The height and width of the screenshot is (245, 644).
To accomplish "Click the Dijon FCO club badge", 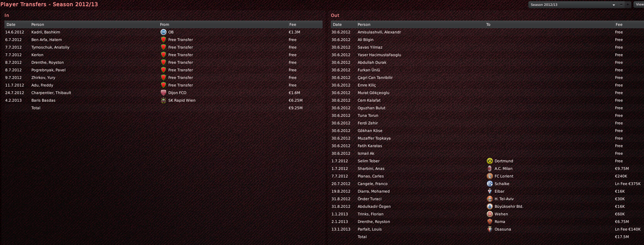I will coord(164,93).
